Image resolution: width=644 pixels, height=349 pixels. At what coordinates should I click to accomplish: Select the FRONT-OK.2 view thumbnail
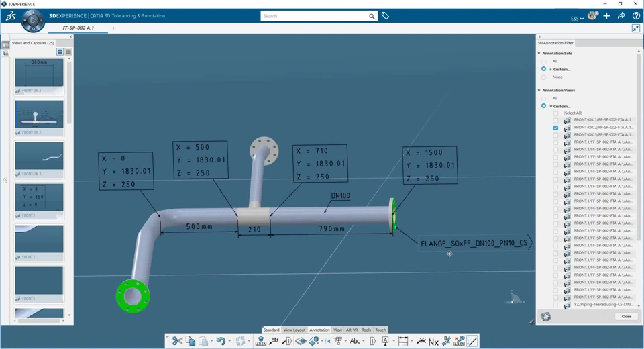point(39,117)
